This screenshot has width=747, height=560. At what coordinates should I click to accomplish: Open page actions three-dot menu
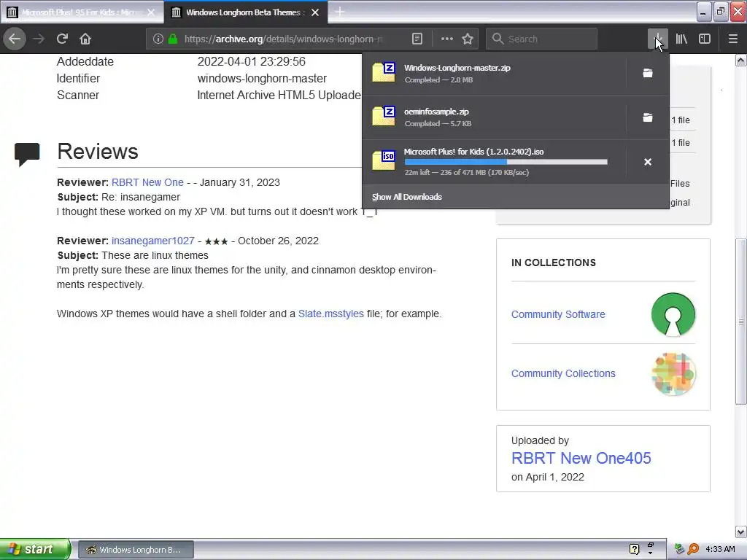[x=447, y=39]
